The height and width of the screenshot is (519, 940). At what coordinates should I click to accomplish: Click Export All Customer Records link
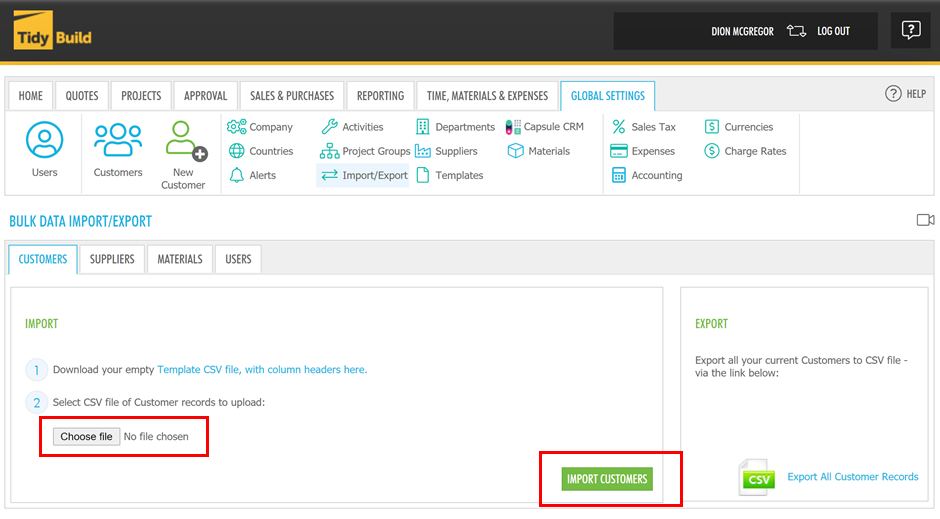(x=852, y=477)
